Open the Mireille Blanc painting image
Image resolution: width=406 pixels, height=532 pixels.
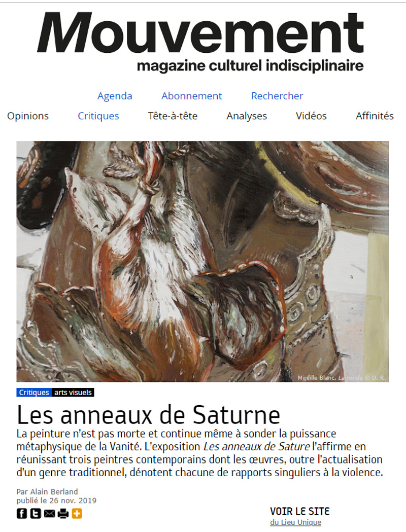pyautogui.click(x=202, y=261)
